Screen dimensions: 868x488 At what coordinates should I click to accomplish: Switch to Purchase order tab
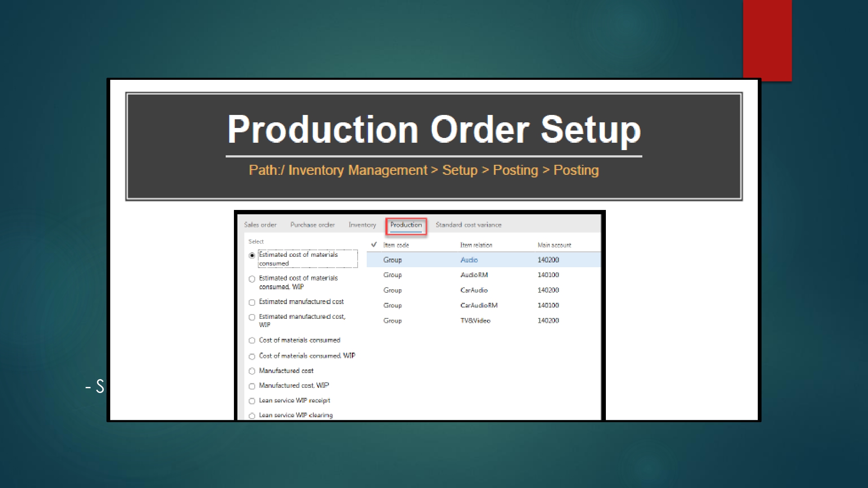click(312, 225)
